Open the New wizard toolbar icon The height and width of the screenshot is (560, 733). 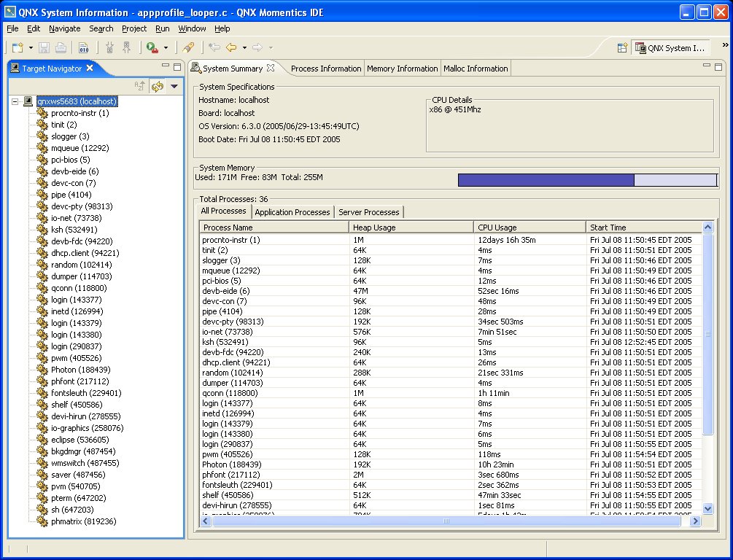tap(17, 47)
